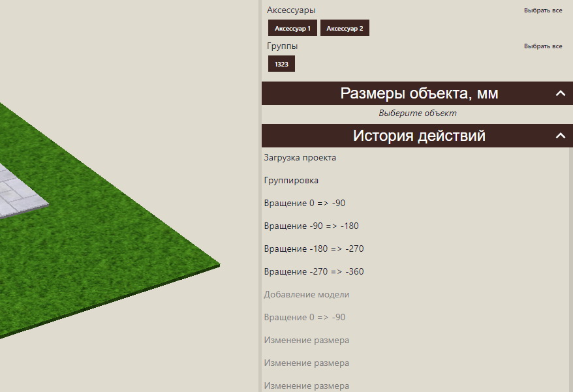Open the История действий header
Image resolution: width=573 pixels, height=392 pixels.
(x=417, y=136)
